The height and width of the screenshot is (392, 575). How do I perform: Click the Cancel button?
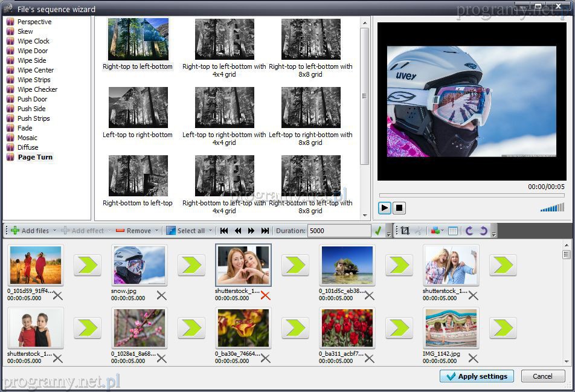click(542, 376)
